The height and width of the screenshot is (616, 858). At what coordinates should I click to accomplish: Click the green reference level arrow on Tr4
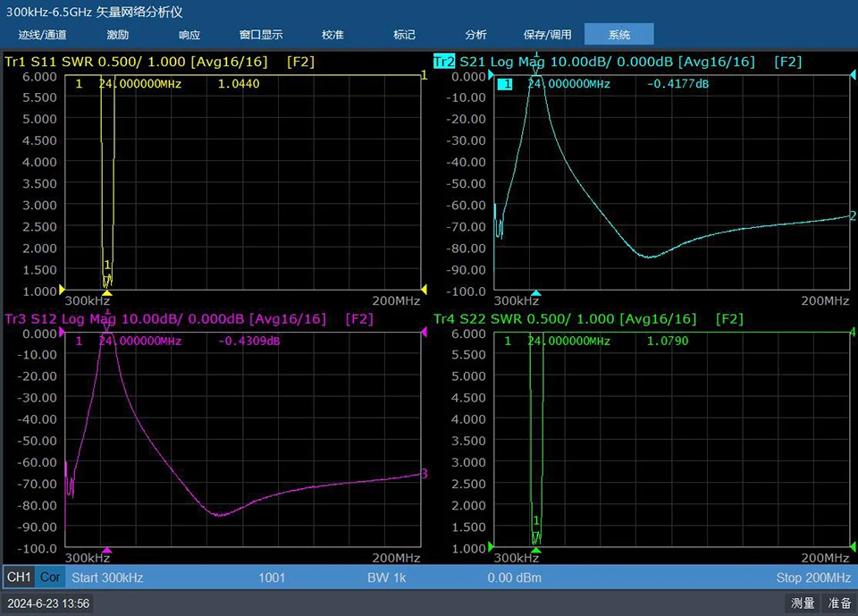click(x=491, y=546)
